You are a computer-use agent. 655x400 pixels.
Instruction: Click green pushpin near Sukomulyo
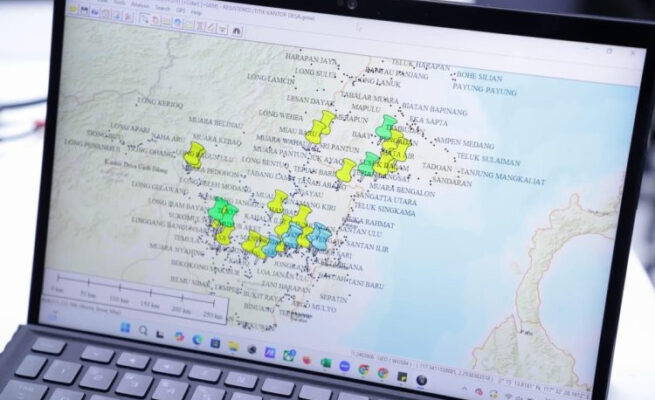click(x=220, y=209)
